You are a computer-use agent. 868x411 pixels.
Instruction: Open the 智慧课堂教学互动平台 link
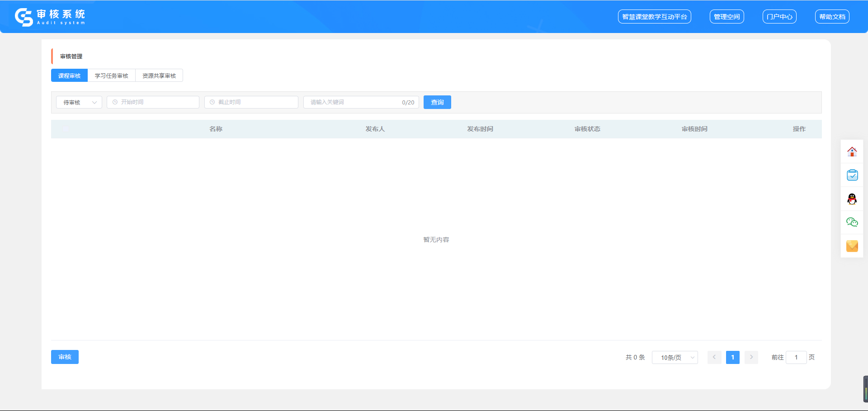coord(654,17)
